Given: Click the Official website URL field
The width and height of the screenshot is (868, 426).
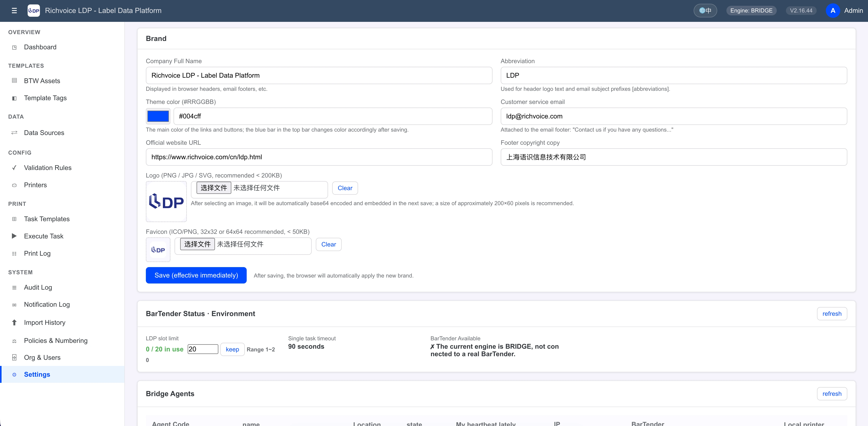Looking at the screenshot, I should [x=319, y=157].
